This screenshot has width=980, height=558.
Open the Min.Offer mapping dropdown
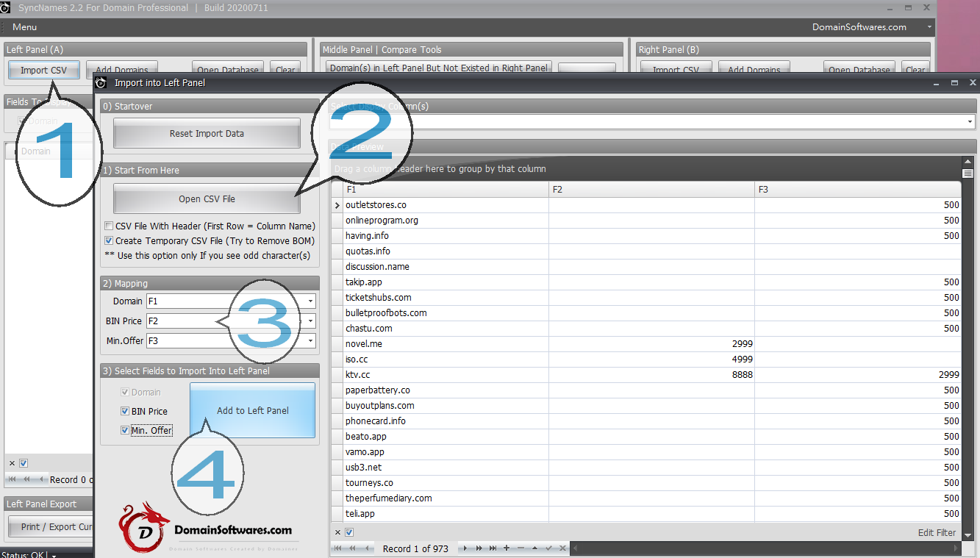point(311,341)
